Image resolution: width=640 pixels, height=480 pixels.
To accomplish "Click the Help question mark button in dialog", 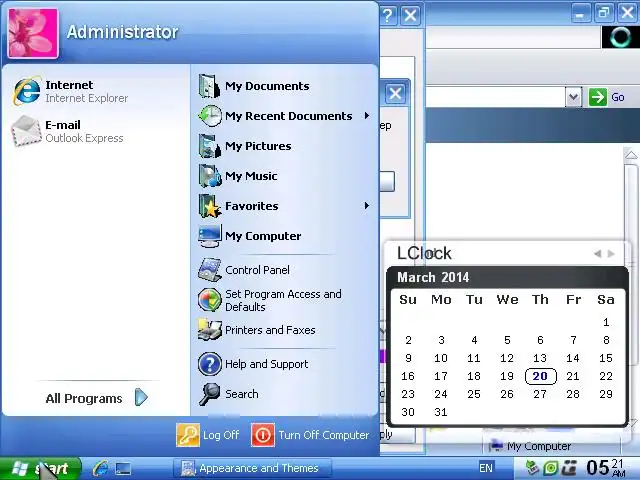I will (x=387, y=16).
